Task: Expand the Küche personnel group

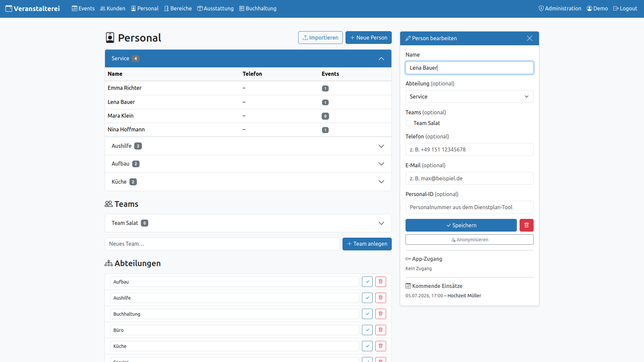Action: coord(248,182)
